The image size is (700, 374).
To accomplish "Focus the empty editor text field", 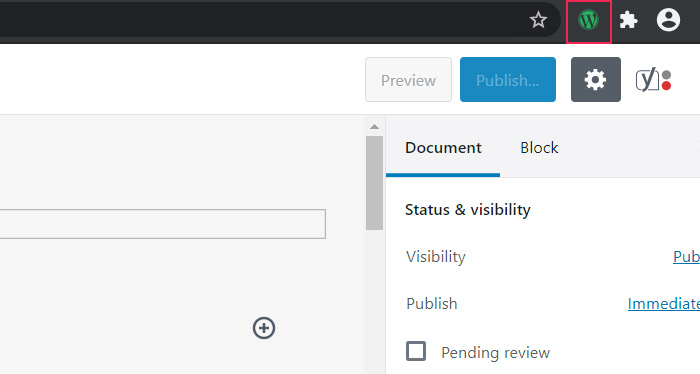I will click(x=162, y=224).
